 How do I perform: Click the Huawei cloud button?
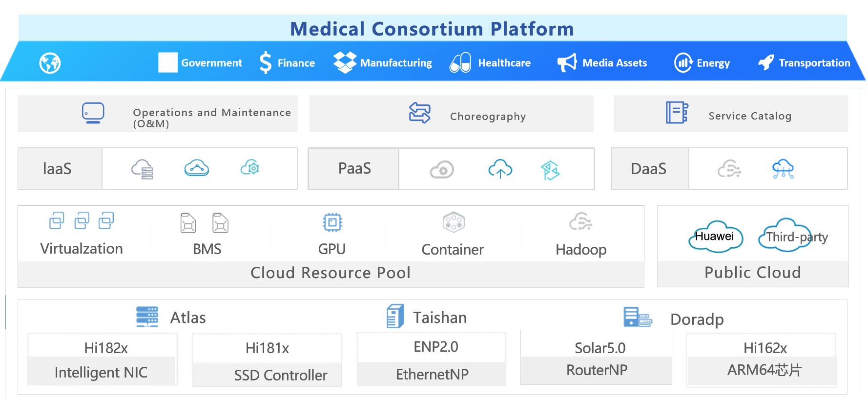[x=716, y=237]
